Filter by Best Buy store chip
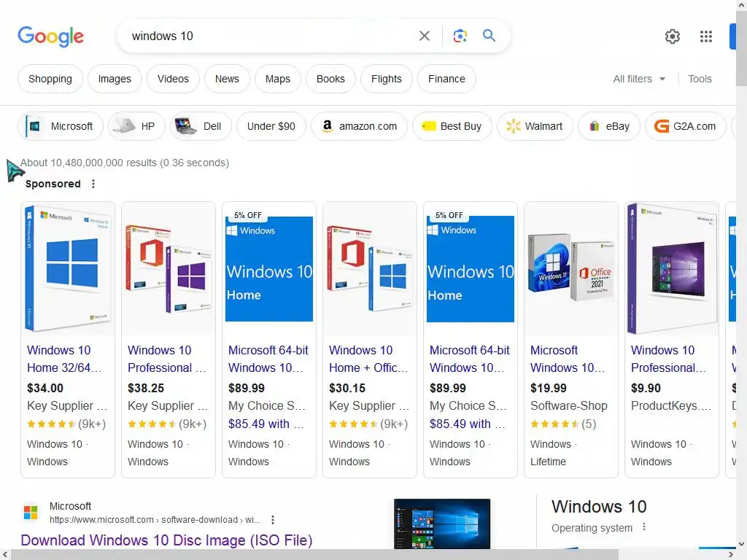747x560 pixels. click(x=452, y=126)
